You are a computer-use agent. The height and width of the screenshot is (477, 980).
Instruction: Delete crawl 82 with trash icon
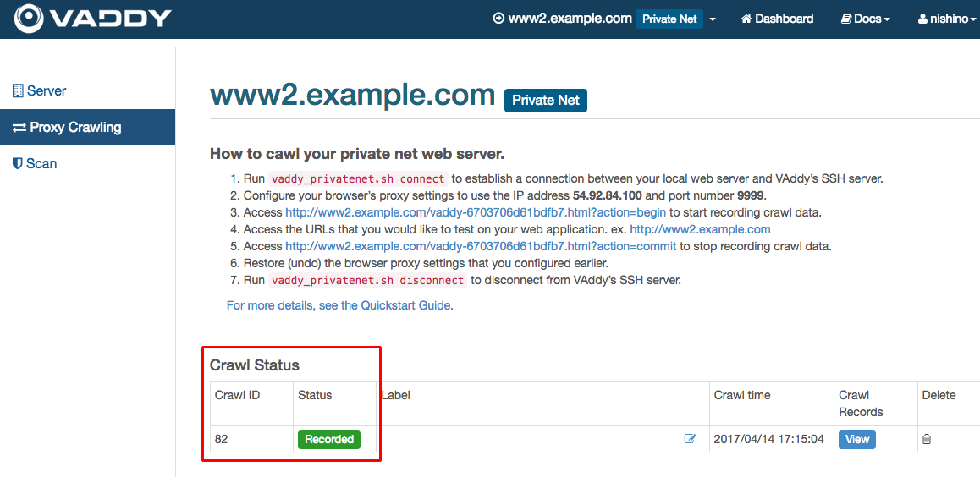927,439
